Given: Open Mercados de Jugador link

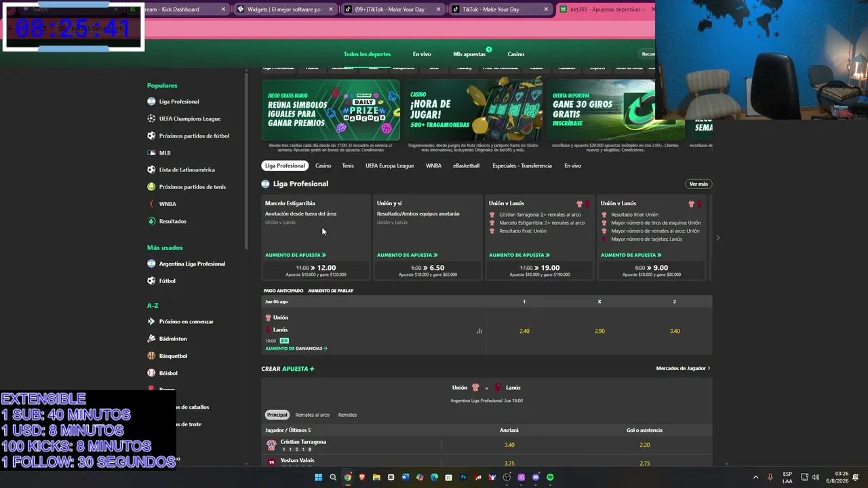Looking at the screenshot, I should pos(683,369).
